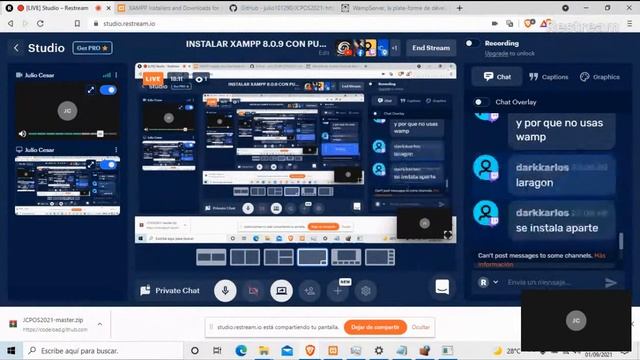The width and height of the screenshot is (640, 360).
Task: Open the browser main menu
Action: pos(629,24)
